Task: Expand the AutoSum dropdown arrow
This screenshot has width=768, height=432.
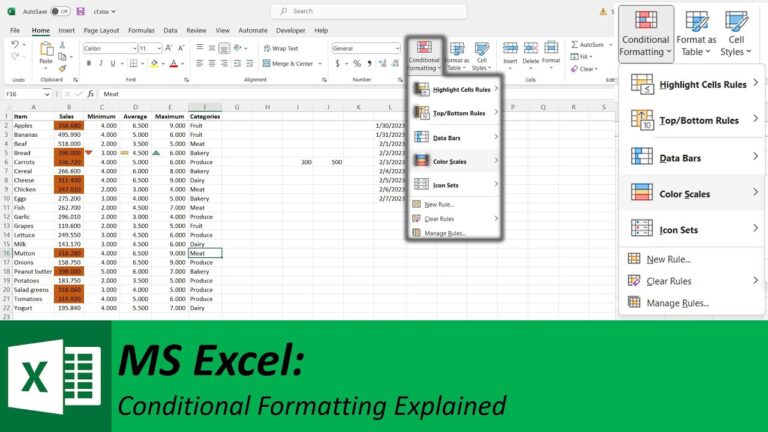Action: (610, 45)
